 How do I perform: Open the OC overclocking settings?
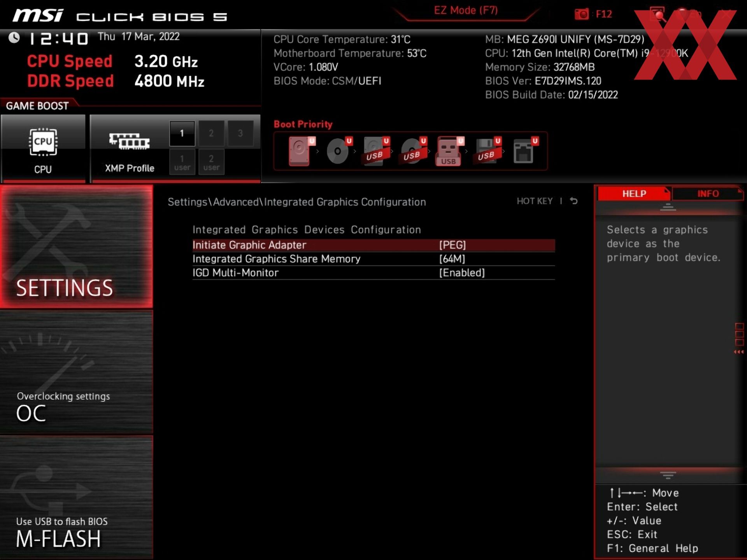76,372
